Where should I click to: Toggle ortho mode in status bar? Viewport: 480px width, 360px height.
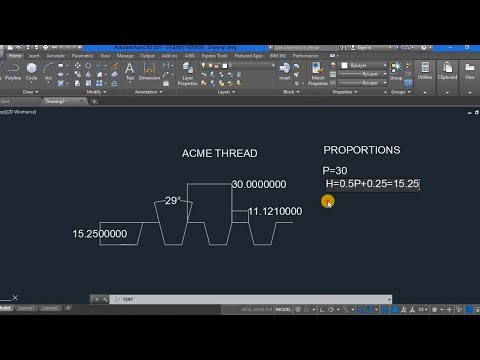point(322,310)
